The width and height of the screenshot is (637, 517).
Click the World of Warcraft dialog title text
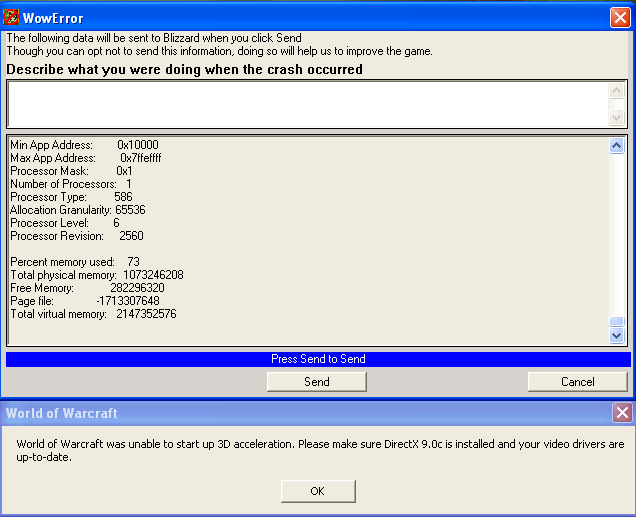pyautogui.click(x=61, y=413)
